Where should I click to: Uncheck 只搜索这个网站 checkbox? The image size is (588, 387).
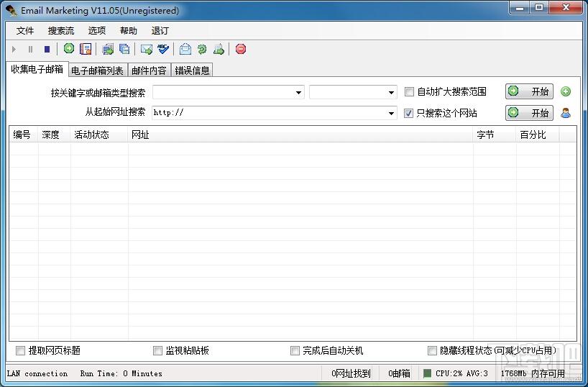click(410, 113)
